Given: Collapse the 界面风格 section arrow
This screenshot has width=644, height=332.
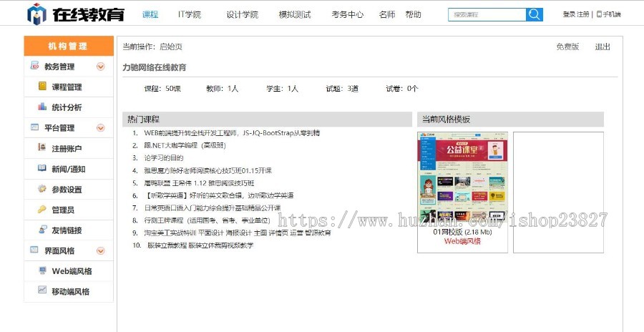Looking at the screenshot, I should [100, 251].
